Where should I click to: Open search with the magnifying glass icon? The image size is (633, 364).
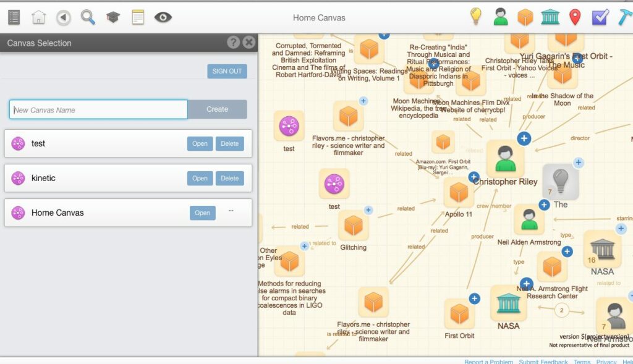[x=88, y=17]
